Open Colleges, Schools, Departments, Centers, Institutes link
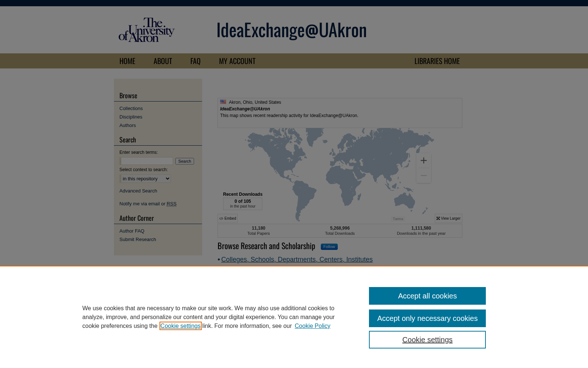Image resolution: width=588 pixels, height=368 pixels. [x=297, y=259]
